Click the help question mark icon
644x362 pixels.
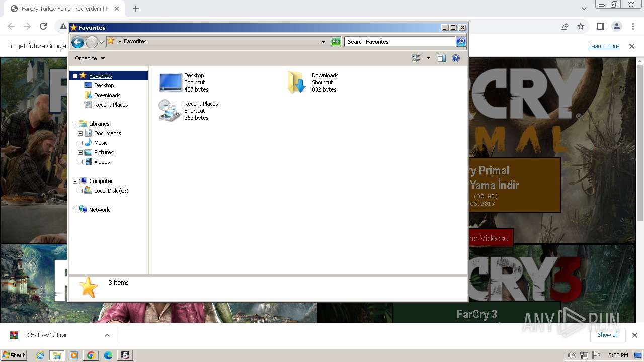[456, 58]
